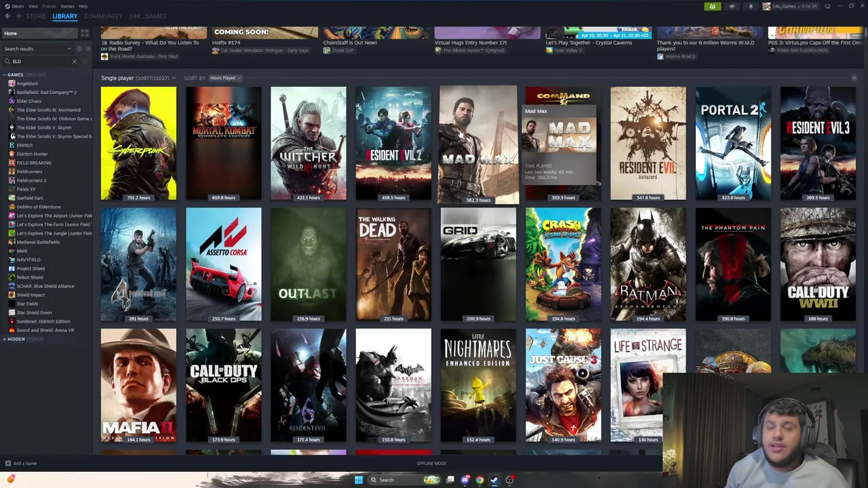Open advanced filter options icon
This screenshot has width=868, height=488.
click(x=85, y=62)
